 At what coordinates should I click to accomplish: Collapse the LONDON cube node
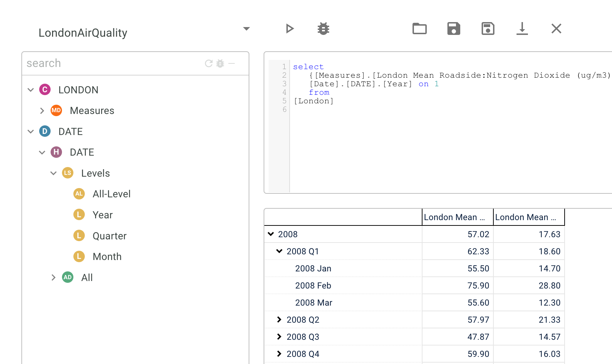coord(31,90)
